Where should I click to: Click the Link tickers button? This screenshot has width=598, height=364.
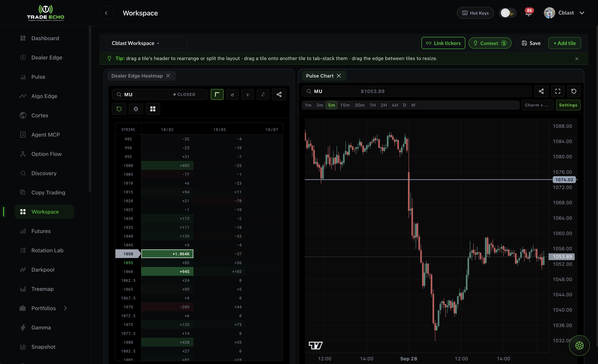click(443, 43)
